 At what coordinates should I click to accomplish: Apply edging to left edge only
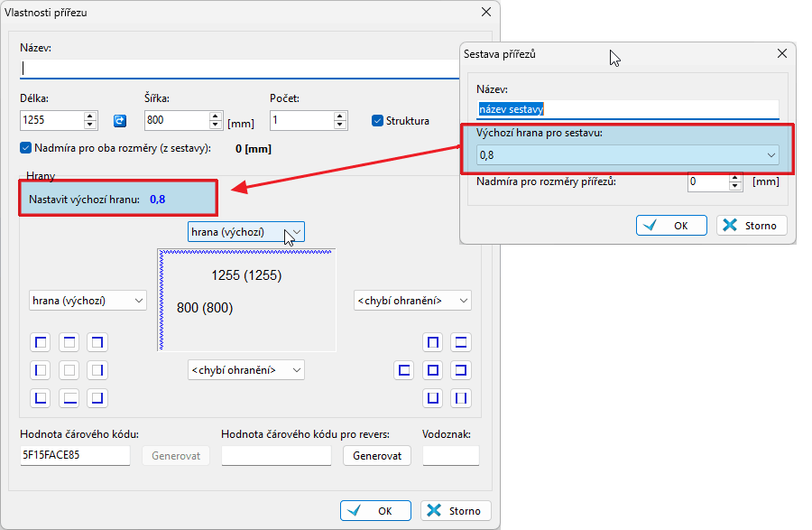click(x=41, y=370)
